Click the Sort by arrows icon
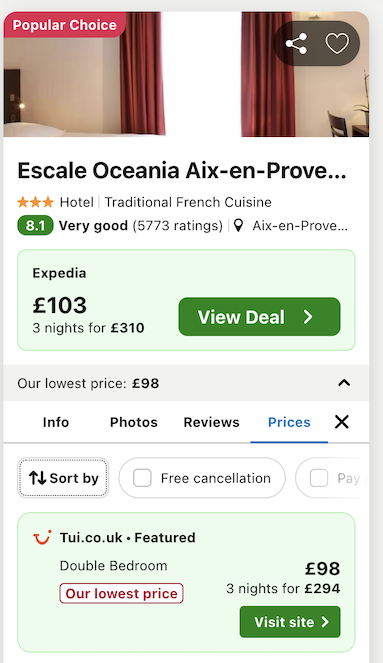The width and height of the screenshot is (383, 663). click(37, 478)
